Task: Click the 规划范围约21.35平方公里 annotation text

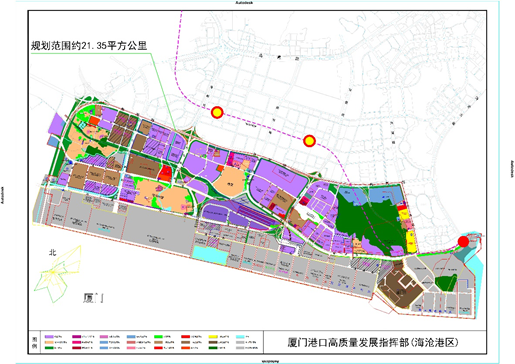Action: coord(89,45)
